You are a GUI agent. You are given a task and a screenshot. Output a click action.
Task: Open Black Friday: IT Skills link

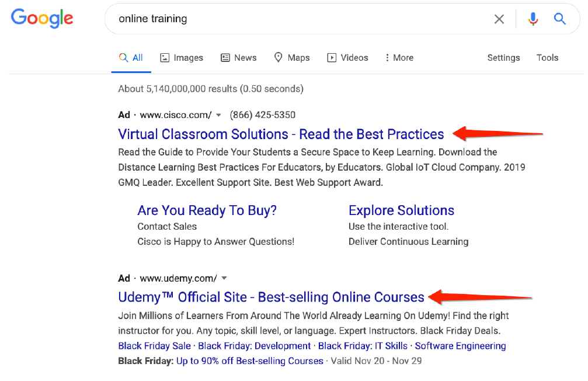point(363,346)
